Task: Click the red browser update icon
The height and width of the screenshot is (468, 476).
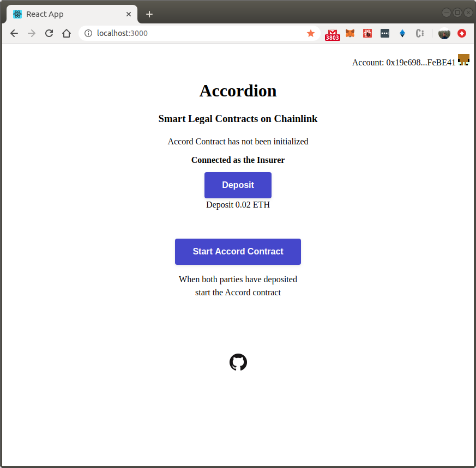Action: click(462, 33)
